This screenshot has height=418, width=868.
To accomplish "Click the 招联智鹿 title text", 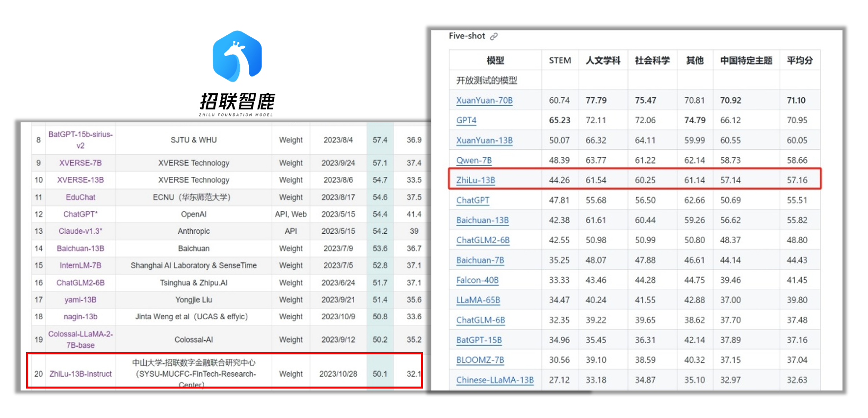I will [237, 102].
